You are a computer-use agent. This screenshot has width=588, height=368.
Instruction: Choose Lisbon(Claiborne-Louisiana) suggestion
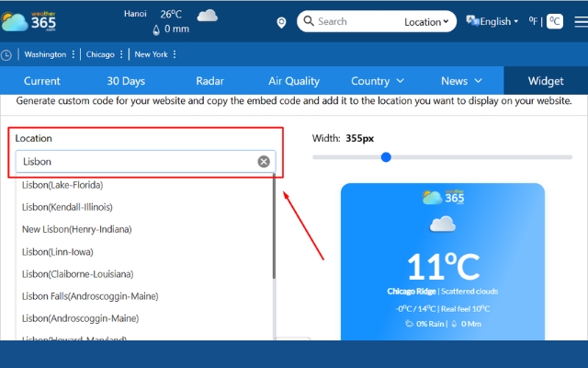[77, 274]
